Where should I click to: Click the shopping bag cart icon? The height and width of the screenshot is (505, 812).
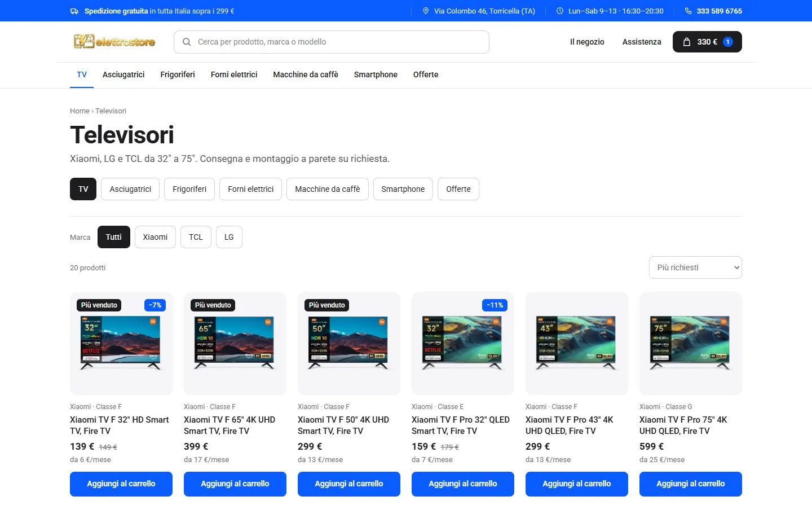click(687, 42)
